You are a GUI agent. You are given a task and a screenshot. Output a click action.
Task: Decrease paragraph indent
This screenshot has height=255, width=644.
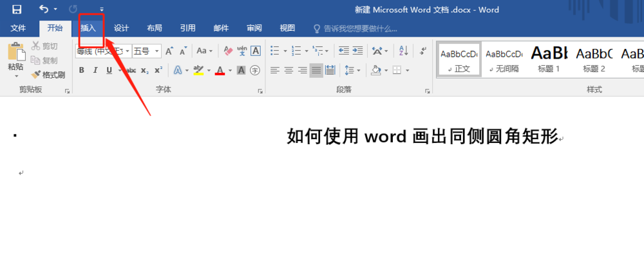pos(343,51)
